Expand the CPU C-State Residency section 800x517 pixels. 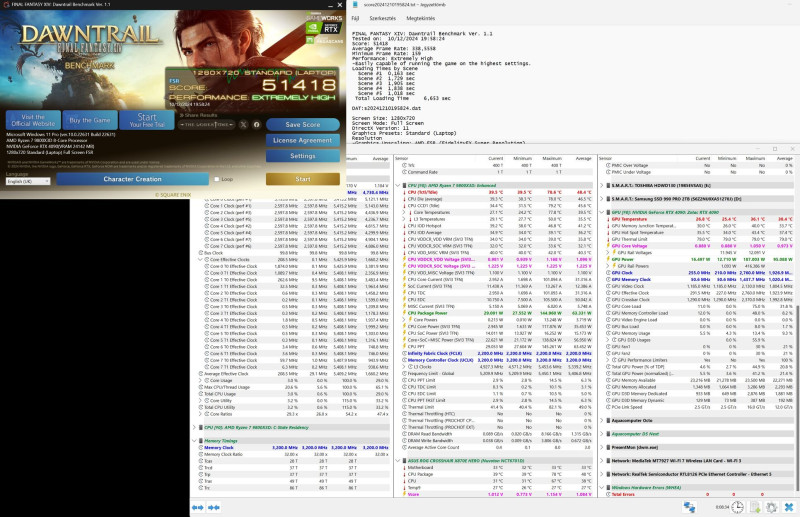click(194, 427)
